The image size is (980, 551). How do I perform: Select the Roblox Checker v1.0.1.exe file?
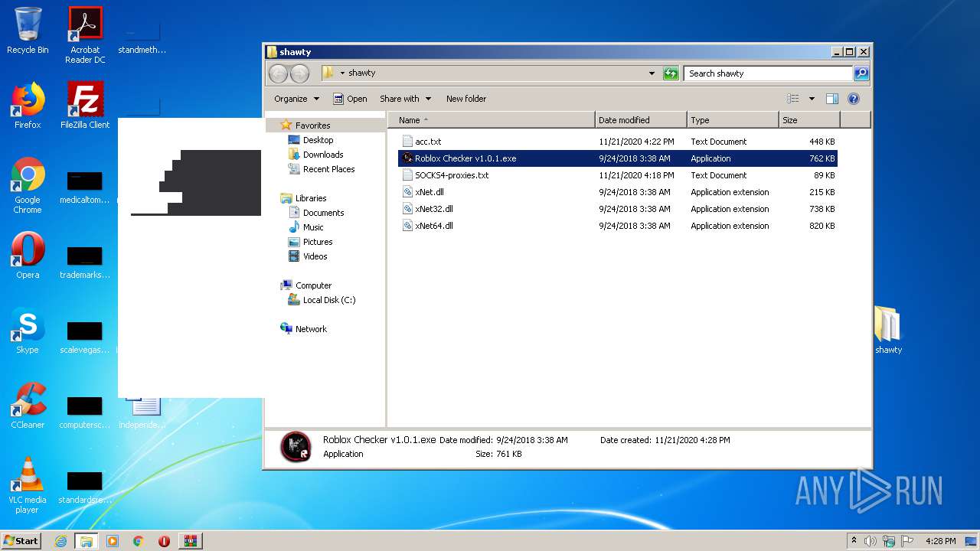pos(617,158)
